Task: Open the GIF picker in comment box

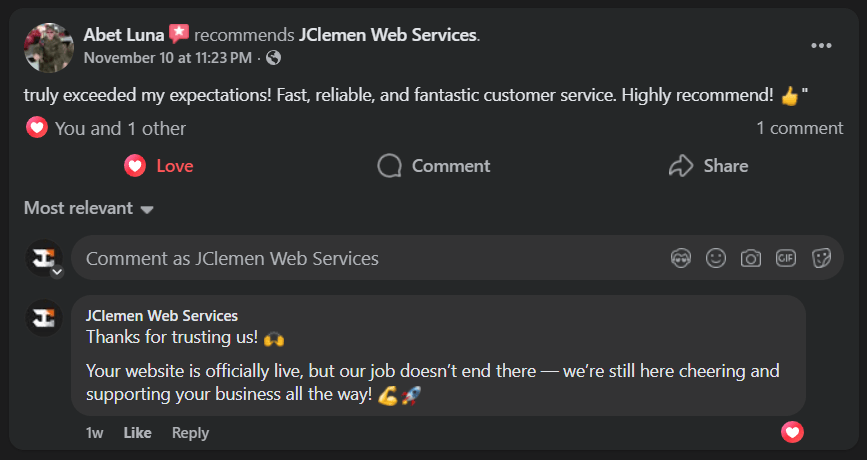Action: pos(786,258)
